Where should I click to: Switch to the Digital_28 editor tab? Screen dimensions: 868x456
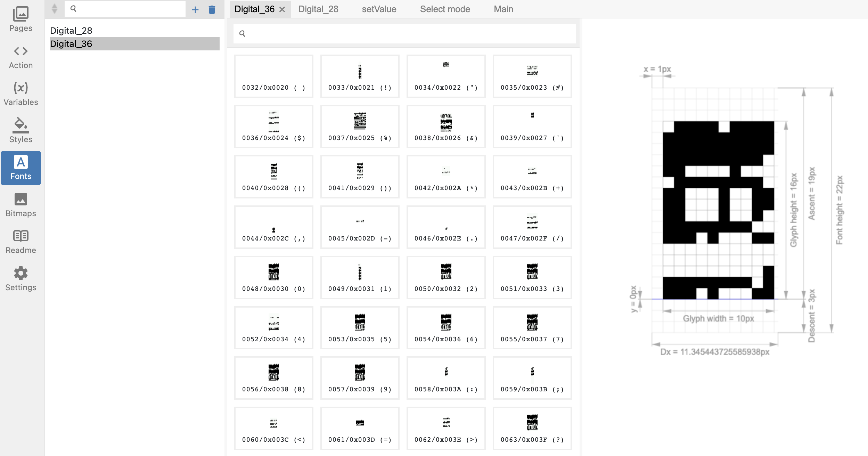318,9
